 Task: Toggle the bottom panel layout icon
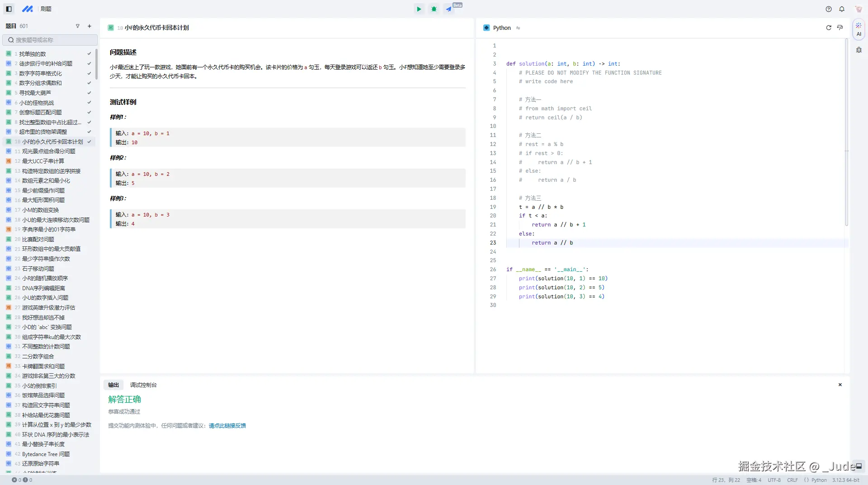(859, 466)
